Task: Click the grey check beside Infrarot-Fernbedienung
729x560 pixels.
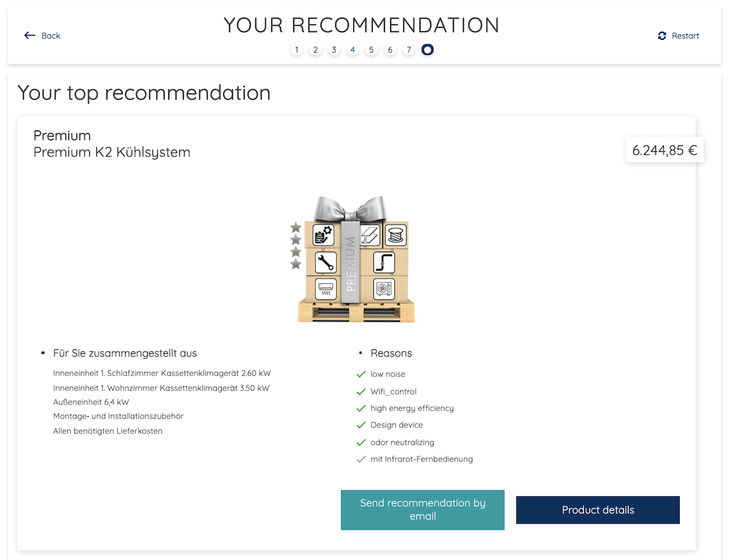Action: click(x=361, y=460)
